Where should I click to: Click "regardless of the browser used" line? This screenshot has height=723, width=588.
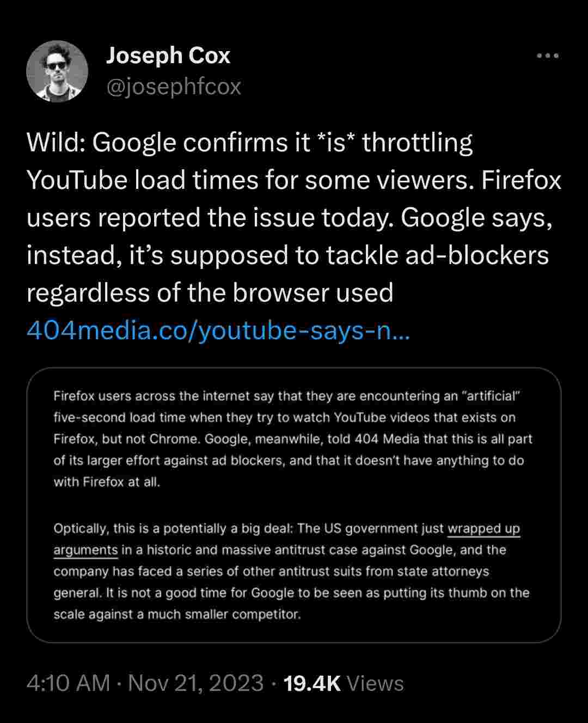pos(210,293)
